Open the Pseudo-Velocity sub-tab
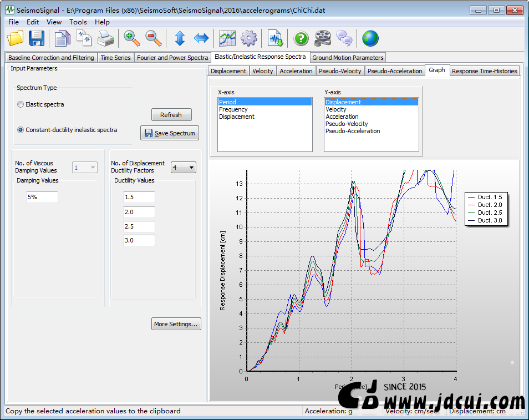Viewport: 529px width, 420px height. pos(340,71)
